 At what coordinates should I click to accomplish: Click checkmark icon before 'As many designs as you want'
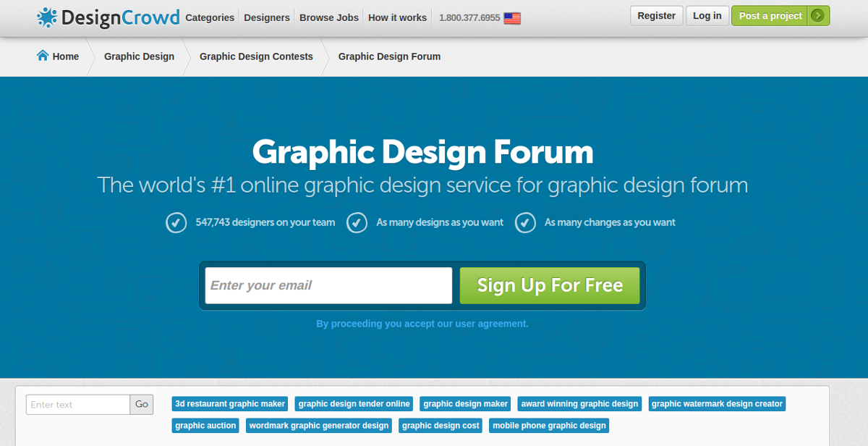[x=357, y=222]
